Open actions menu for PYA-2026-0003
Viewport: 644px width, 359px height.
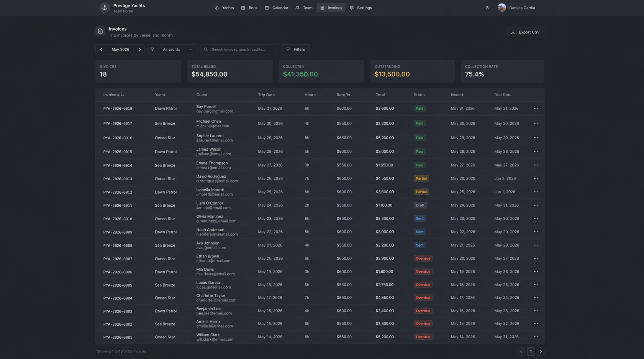coord(536,311)
